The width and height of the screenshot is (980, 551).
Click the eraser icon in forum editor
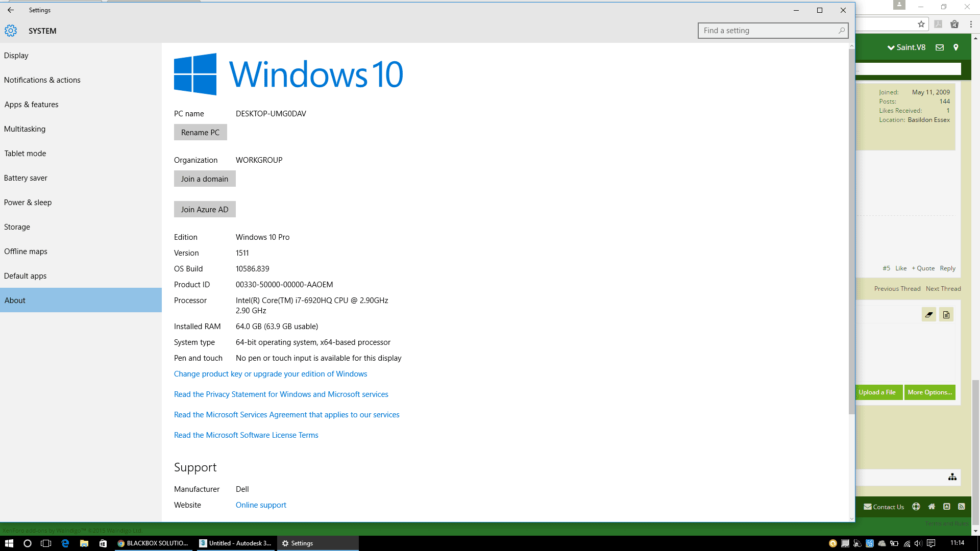pos(929,315)
